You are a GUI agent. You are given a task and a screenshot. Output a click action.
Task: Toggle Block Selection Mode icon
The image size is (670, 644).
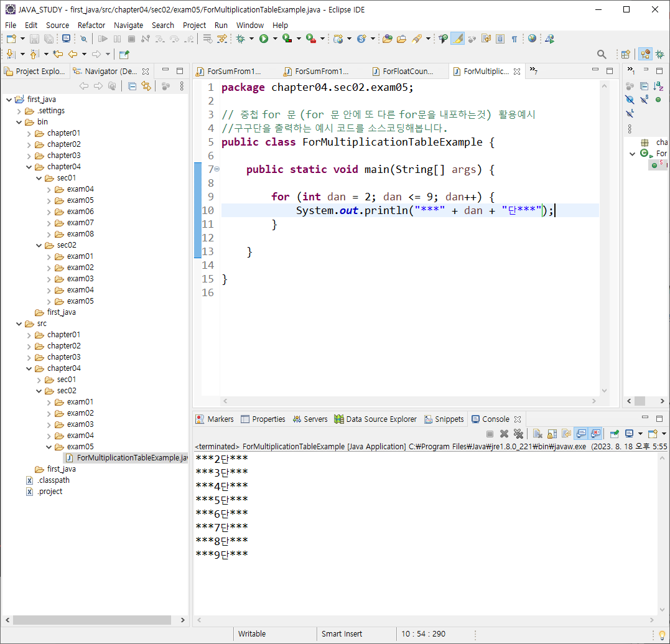[x=500, y=39]
